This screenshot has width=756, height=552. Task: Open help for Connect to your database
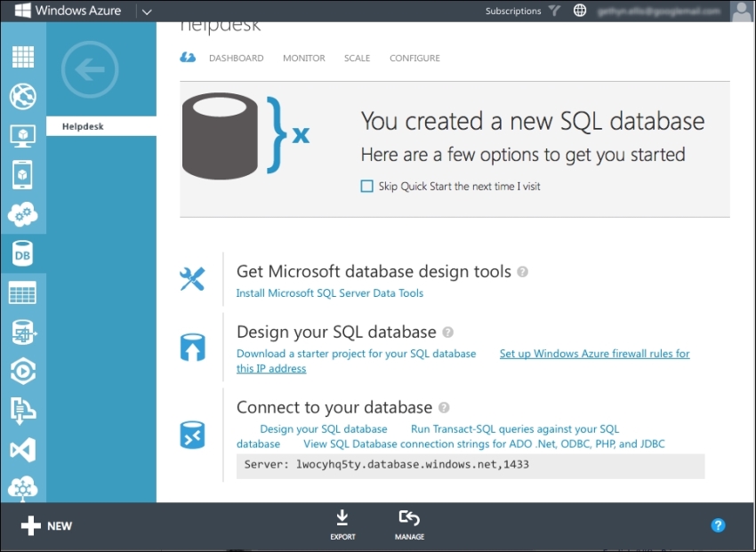tap(444, 408)
